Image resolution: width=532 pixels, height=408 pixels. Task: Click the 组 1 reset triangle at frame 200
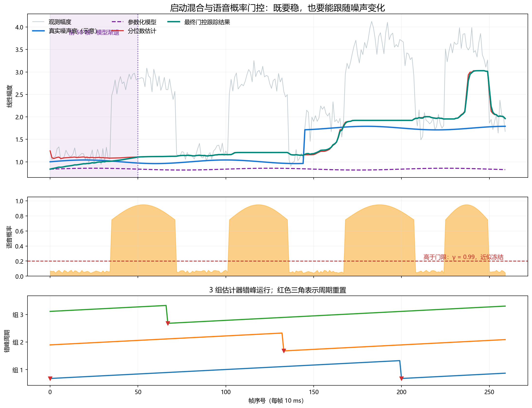click(x=401, y=379)
